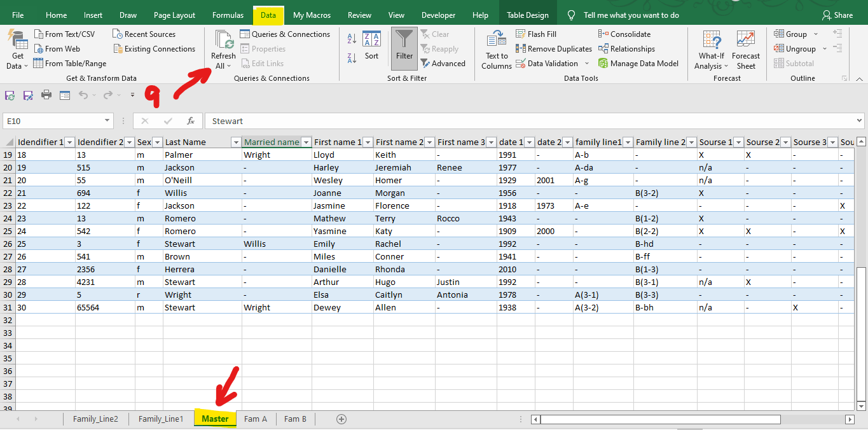Create a Forecast Sheet
Image resolution: width=868 pixels, height=430 pixels.
coord(746,50)
